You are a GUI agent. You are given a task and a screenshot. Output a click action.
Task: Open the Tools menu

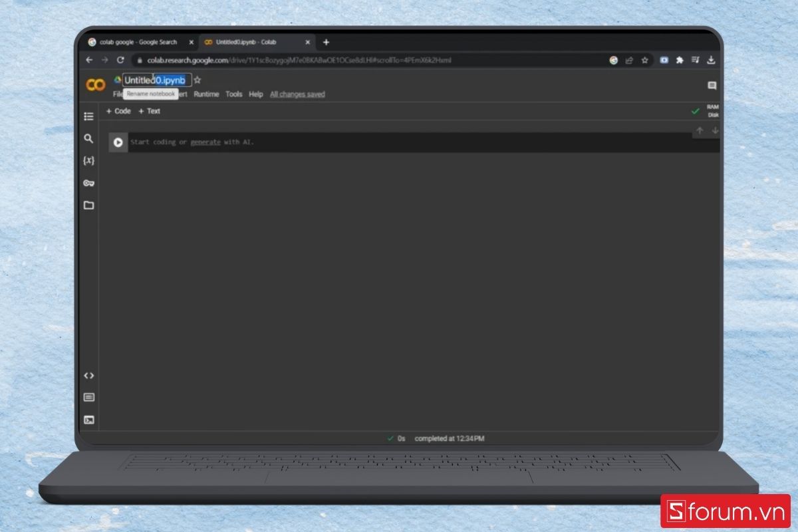point(233,94)
